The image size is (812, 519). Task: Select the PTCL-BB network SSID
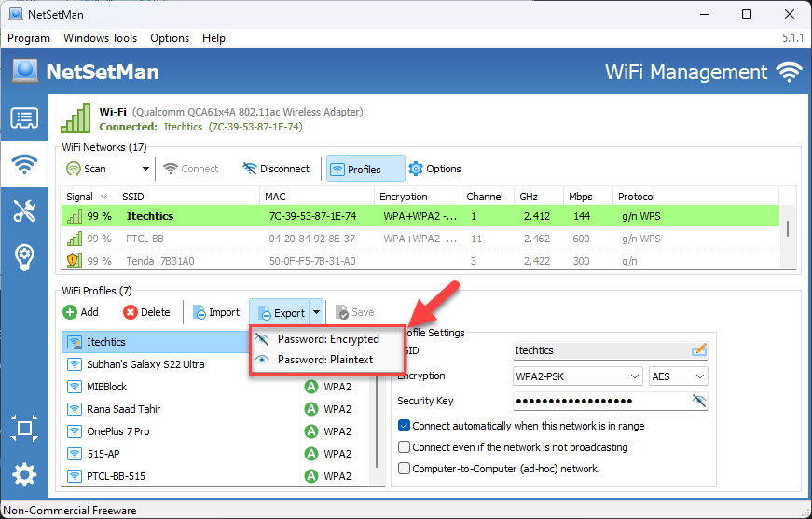click(145, 239)
